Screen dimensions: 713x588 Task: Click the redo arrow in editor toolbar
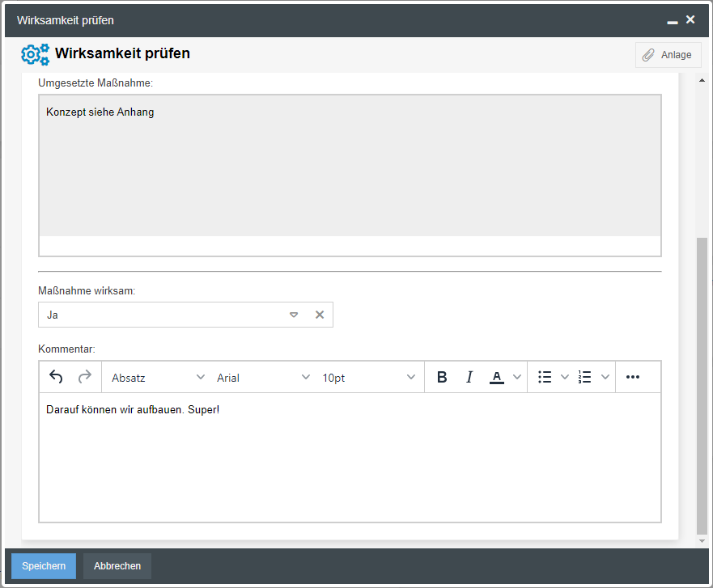pos(84,377)
